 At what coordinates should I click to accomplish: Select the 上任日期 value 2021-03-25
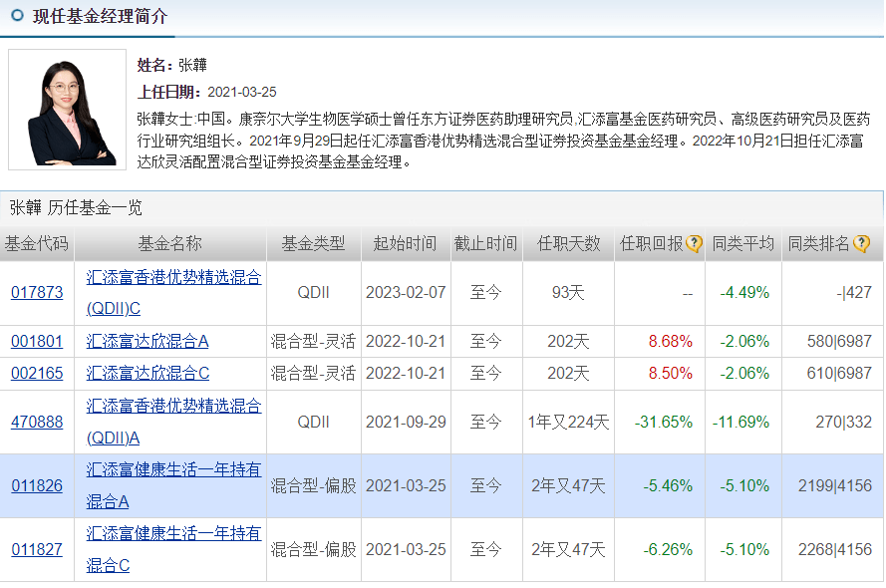pyautogui.click(x=242, y=92)
